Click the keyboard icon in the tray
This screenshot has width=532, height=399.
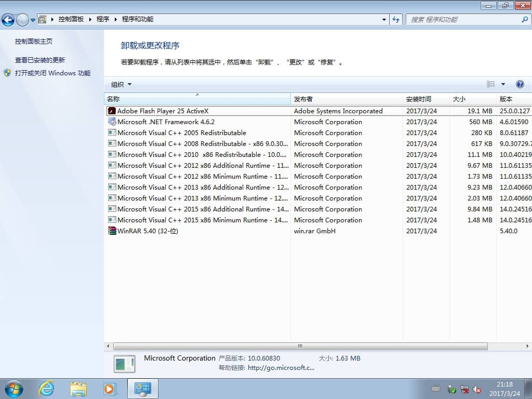(436, 389)
